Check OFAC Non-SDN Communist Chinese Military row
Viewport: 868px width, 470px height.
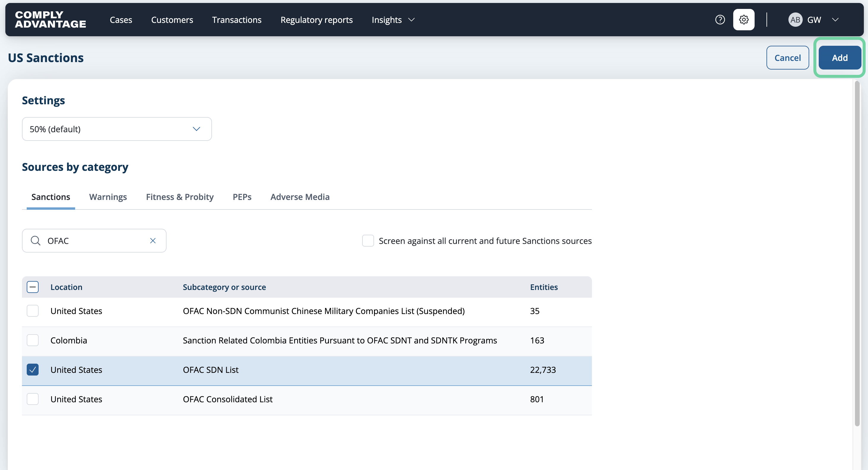[33, 311]
